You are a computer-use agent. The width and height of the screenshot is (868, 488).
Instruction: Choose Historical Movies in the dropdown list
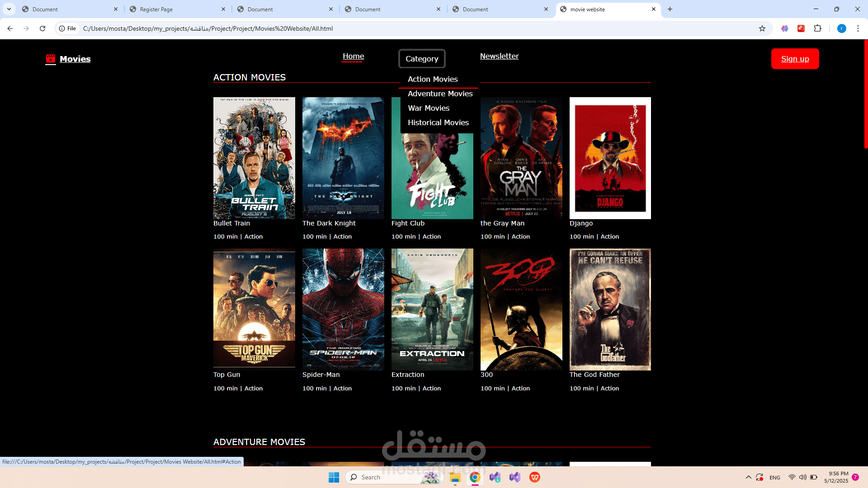[438, 122]
